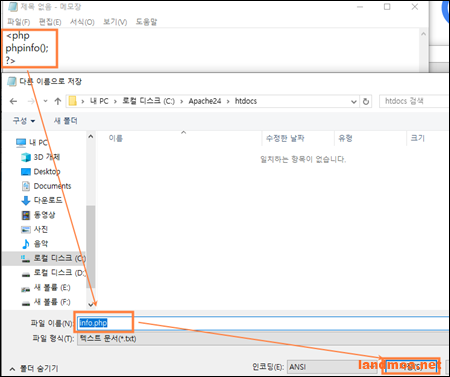Open the 보기(V) menu in Notepad
450x377 pixels.
point(115,22)
